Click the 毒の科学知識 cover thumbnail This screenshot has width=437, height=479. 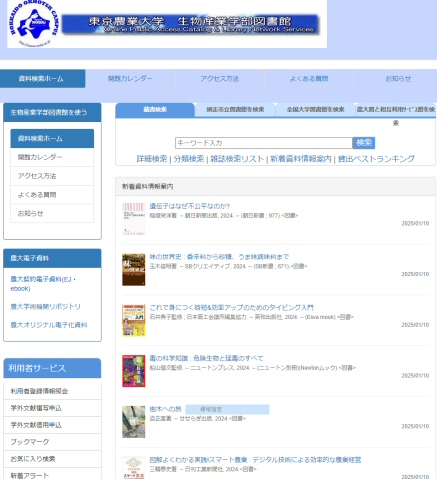coord(133,371)
